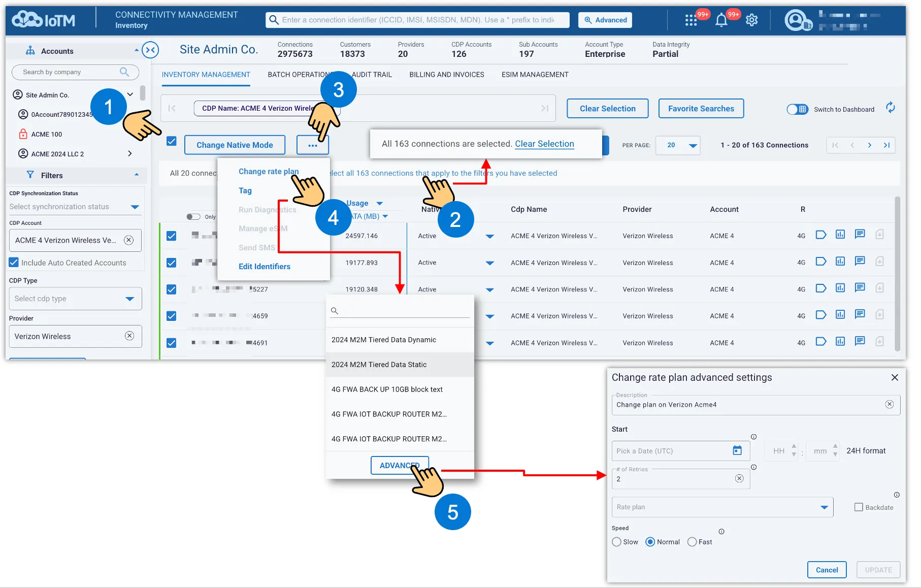Open the notes icon in the 4659 row
921x588 pixels.
click(860, 315)
